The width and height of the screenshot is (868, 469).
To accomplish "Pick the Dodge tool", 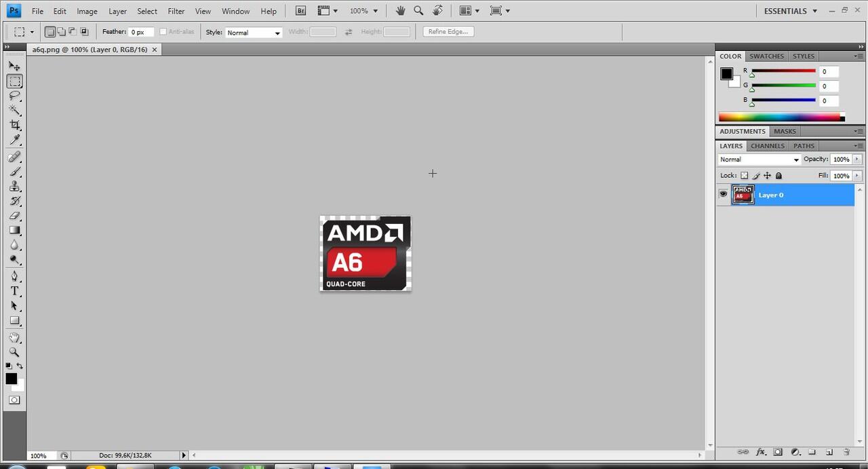I will (14, 260).
